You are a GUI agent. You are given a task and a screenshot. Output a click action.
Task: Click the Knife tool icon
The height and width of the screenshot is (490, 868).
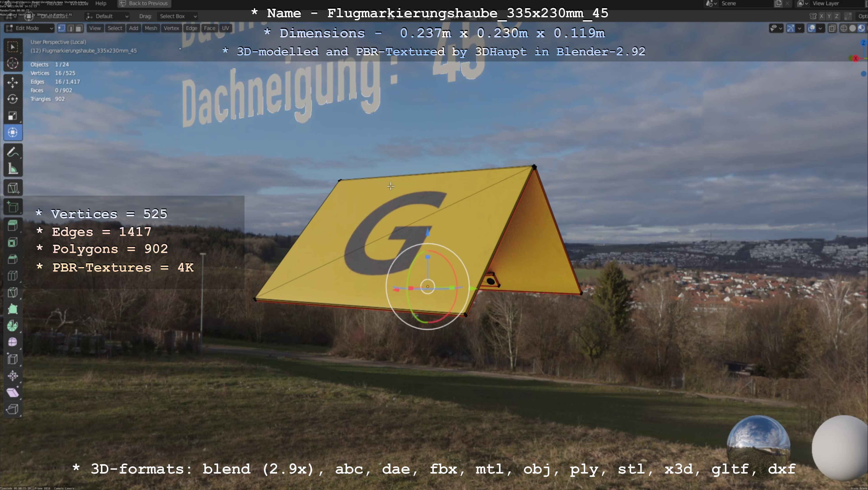point(13,292)
